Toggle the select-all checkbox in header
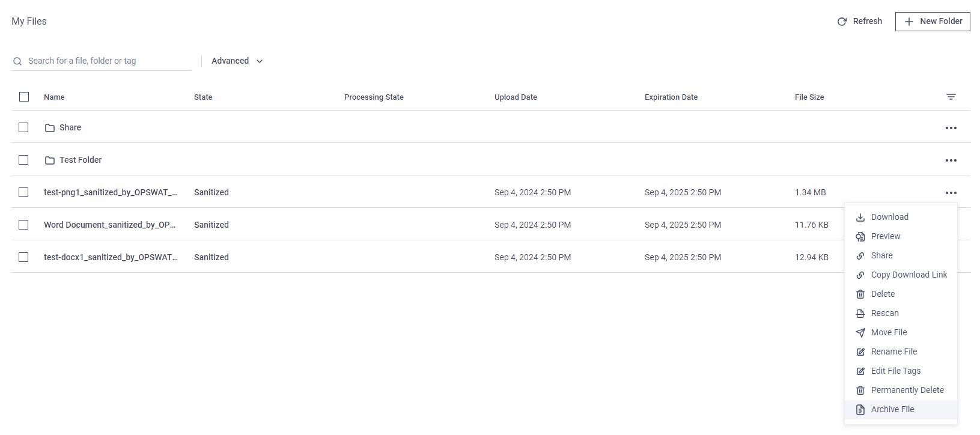The image size is (980, 435). 24,97
